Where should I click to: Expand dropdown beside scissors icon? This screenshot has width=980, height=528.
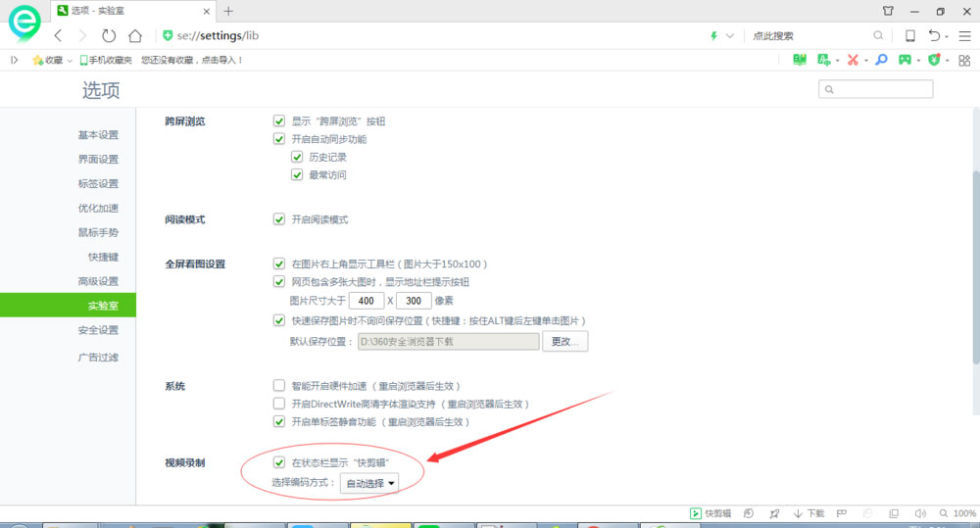[866, 61]
